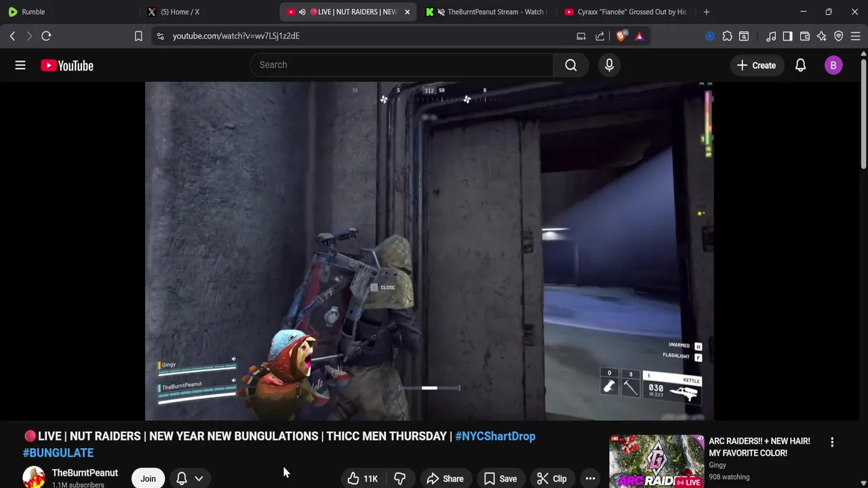
Task: Click the YouTube Search input box
Action: (x=401, y=65)
